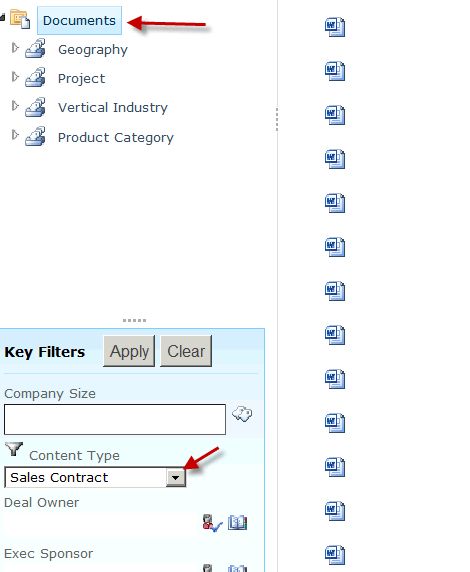This screenshot has height=572, width=470.
Task: Click into the Company Size input field
Action: (115, 419)
